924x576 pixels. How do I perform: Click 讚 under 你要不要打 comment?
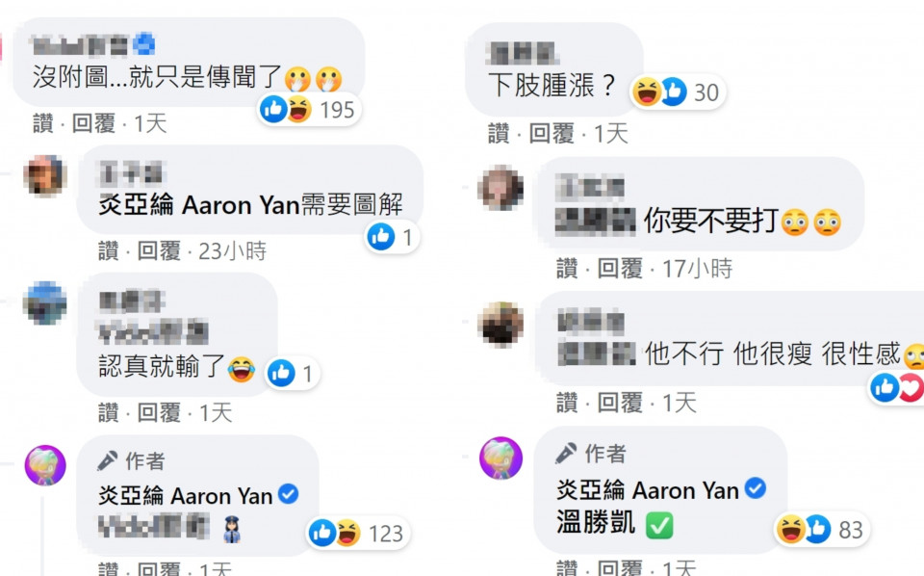(567, 269)
